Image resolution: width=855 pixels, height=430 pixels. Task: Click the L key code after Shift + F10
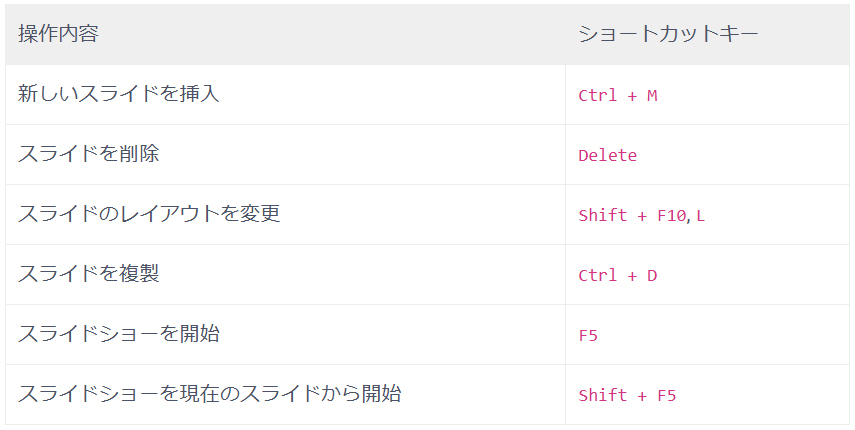click(701, 216)
